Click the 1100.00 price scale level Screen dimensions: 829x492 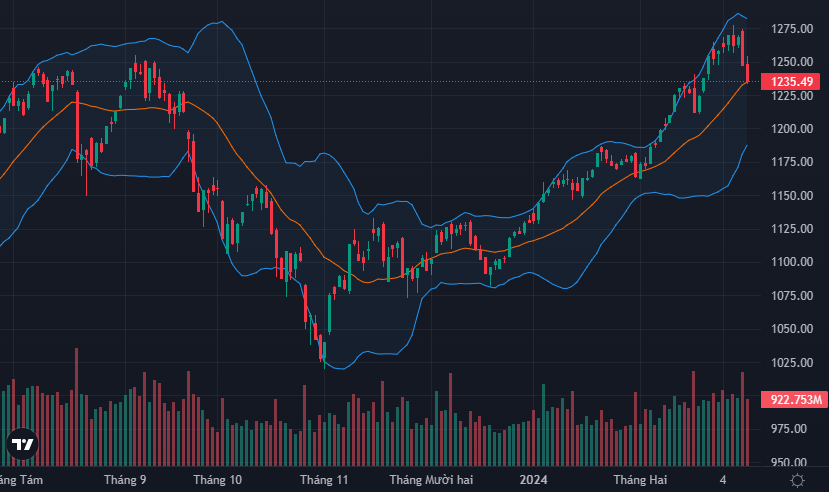click(x=792, y=262)
